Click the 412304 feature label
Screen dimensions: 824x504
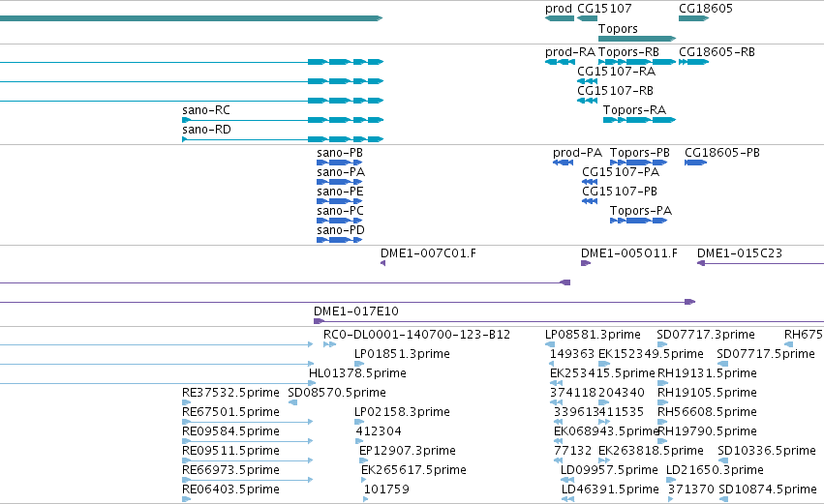[379, 431]
